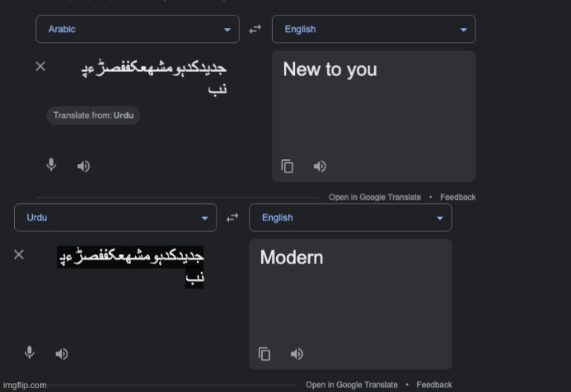Expand top English target language dropdown

tap(373, 29)
